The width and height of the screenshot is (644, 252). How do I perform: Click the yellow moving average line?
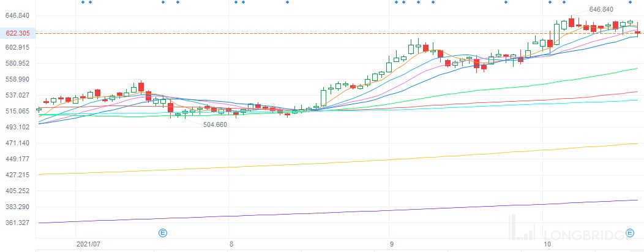pyautogui.click(x=306, y=163)
